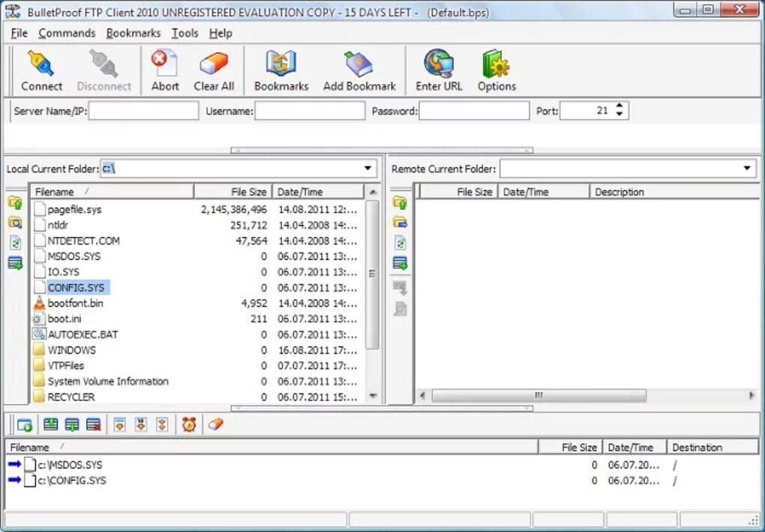The height and width of the screenshot is (532, 765).
Task: Click the remote pane refresh icon
Action: tap(400, 243)
